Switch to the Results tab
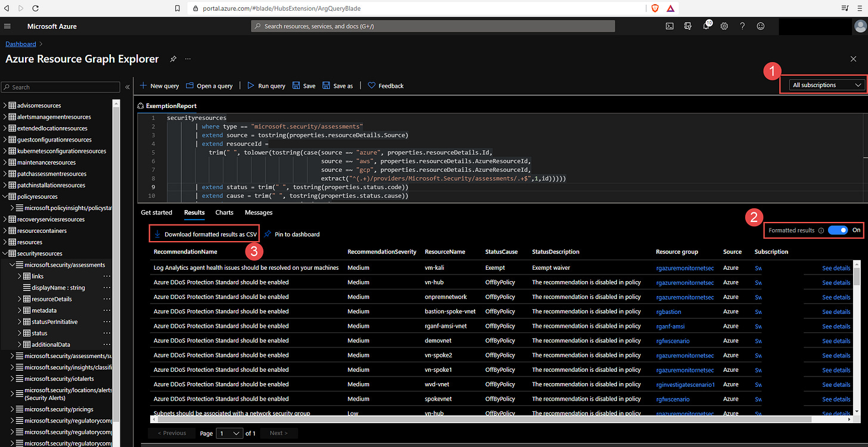Viewport: 868px width, 447px height. click(x=194, y=212)
